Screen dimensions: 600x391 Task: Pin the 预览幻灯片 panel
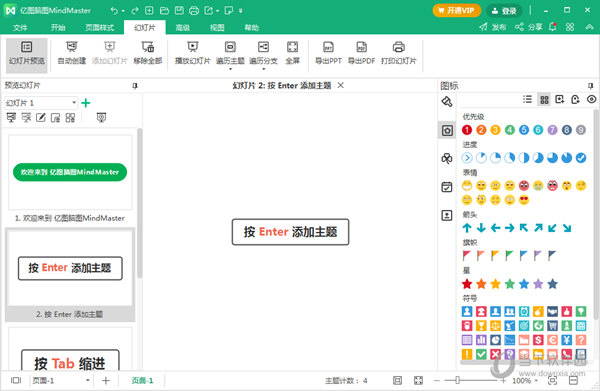[135, 86]
